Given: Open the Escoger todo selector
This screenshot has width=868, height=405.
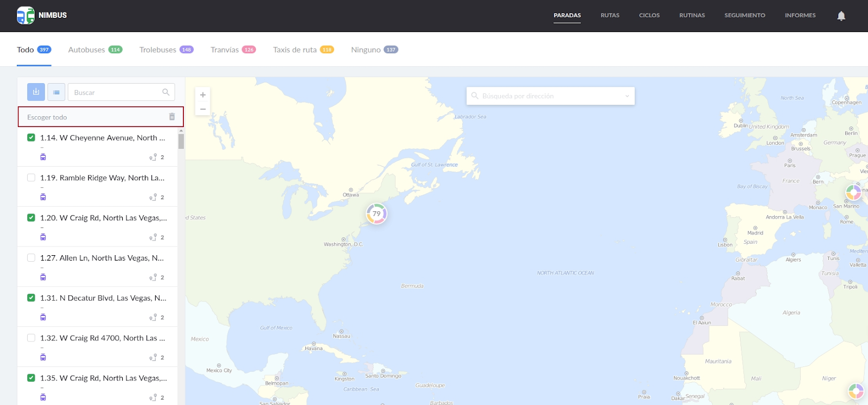Looking at the screenshot, I should click(92, 117).
